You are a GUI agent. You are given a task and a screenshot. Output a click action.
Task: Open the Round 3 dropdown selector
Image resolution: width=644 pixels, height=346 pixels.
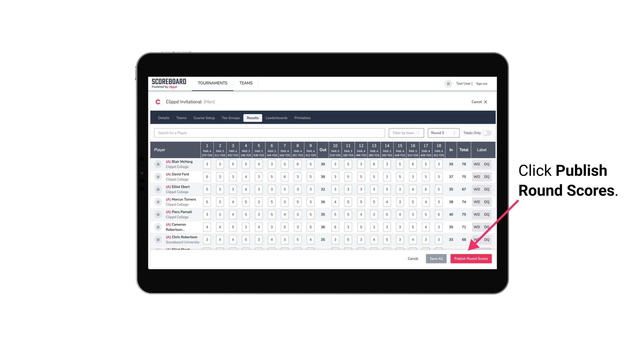coord(443,132)
